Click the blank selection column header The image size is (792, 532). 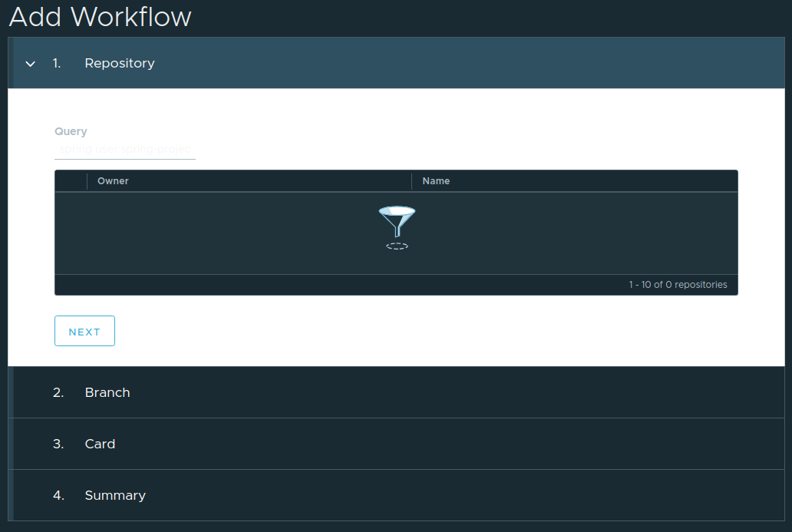click(x=71, y=181)
